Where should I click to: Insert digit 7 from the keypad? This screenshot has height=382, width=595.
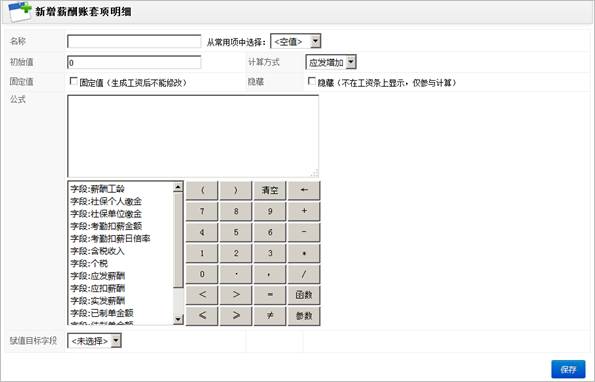point(202,211)
